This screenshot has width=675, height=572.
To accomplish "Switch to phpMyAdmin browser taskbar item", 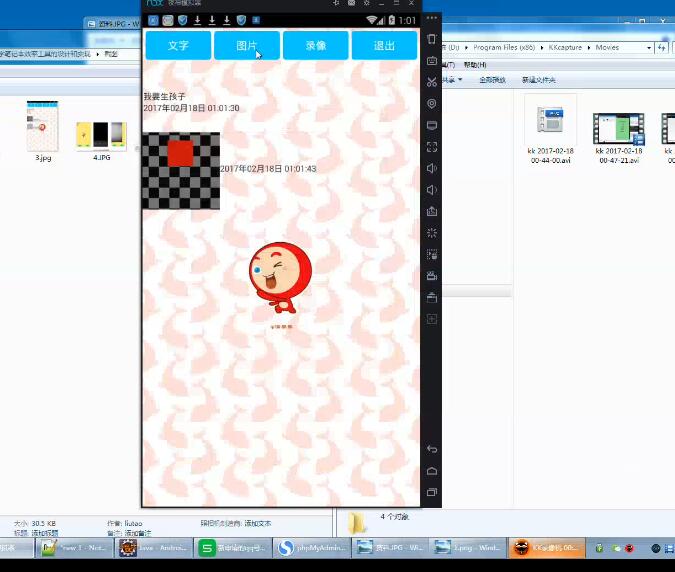I will tap(312, 548).
